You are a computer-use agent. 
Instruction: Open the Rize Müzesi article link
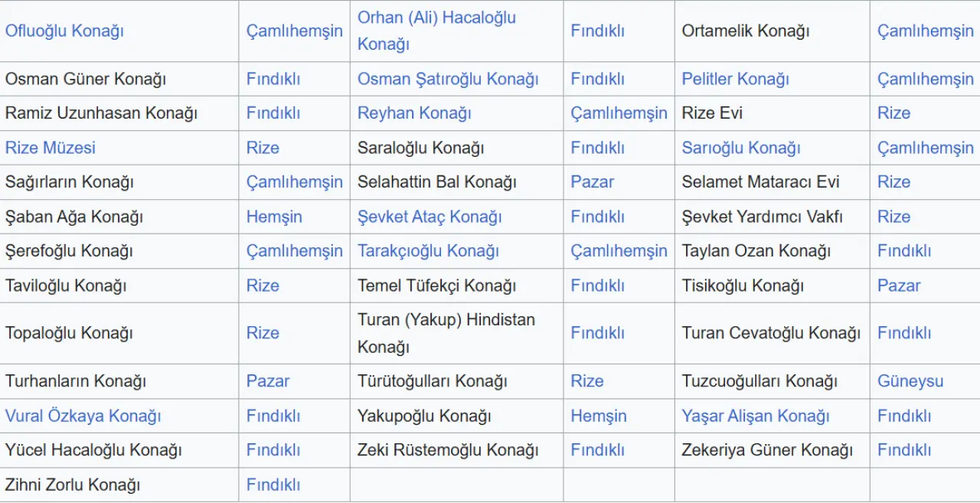click(51, 148)
